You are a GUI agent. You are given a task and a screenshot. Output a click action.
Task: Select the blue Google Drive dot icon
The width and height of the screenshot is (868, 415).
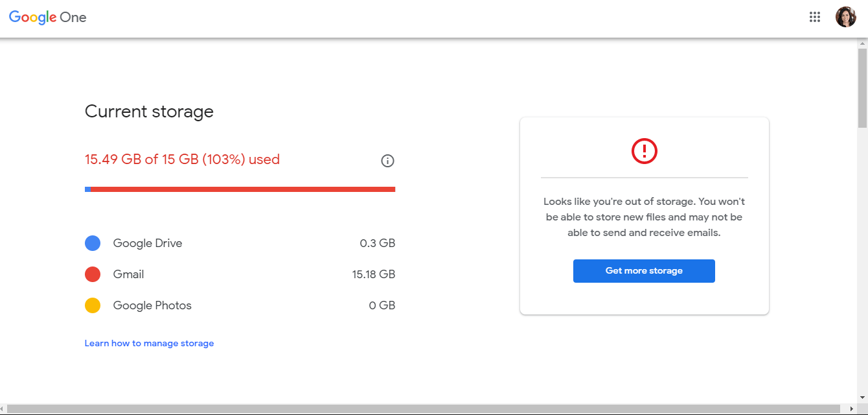[x=93, y=243]
